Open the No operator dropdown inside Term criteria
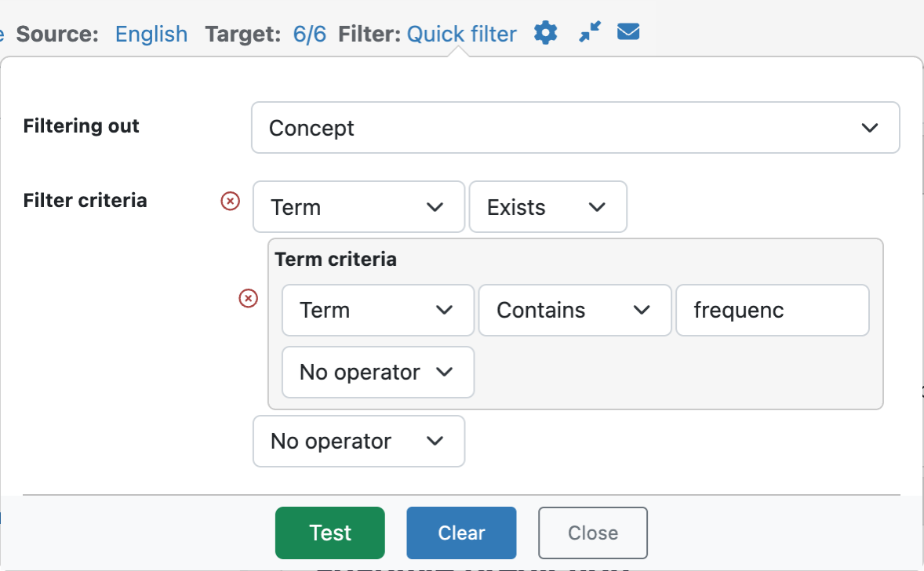Screen dimensions: 924x571 coord(378,373)
